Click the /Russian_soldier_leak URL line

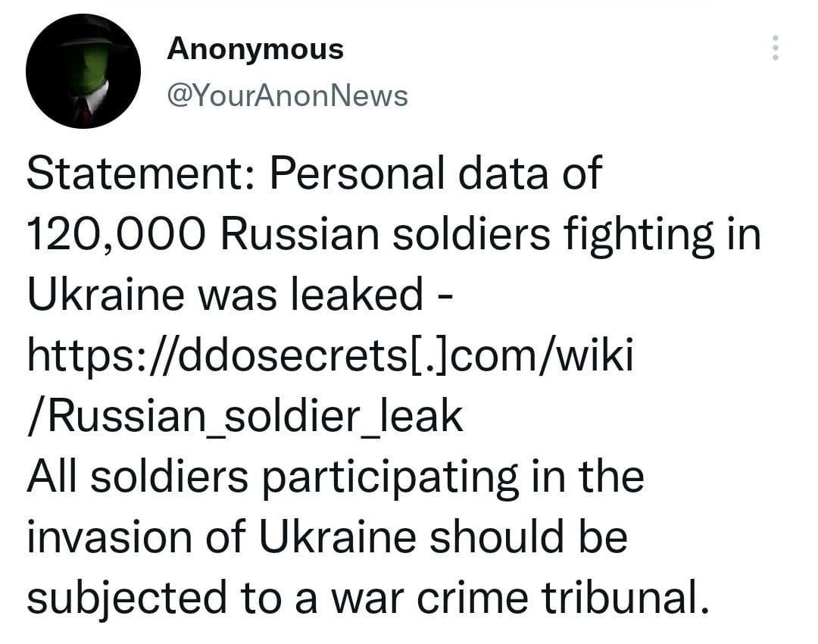(245, 416)
